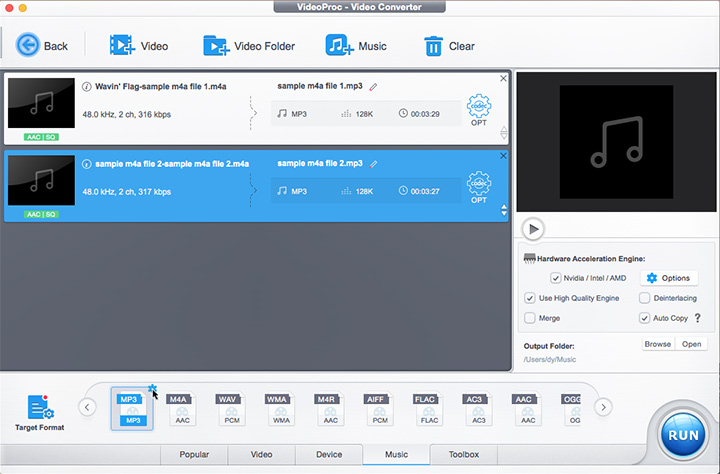Open the Target Format selector
Viewport: 720px width, 474px height.
click(x=40, y=412)
